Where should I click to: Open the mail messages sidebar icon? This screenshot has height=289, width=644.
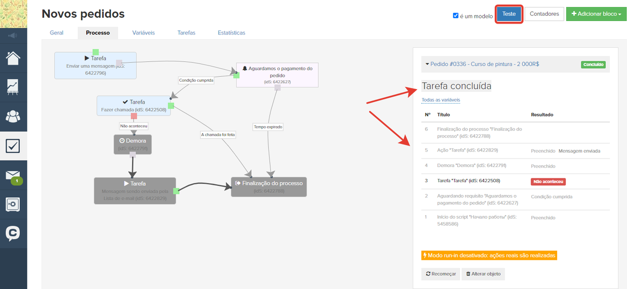pyautogui.click(x=13, y=175)
